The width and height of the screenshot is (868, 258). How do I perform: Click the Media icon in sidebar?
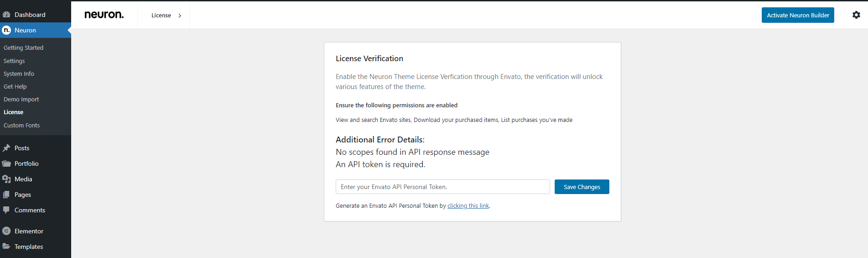[x=6, y=179]
